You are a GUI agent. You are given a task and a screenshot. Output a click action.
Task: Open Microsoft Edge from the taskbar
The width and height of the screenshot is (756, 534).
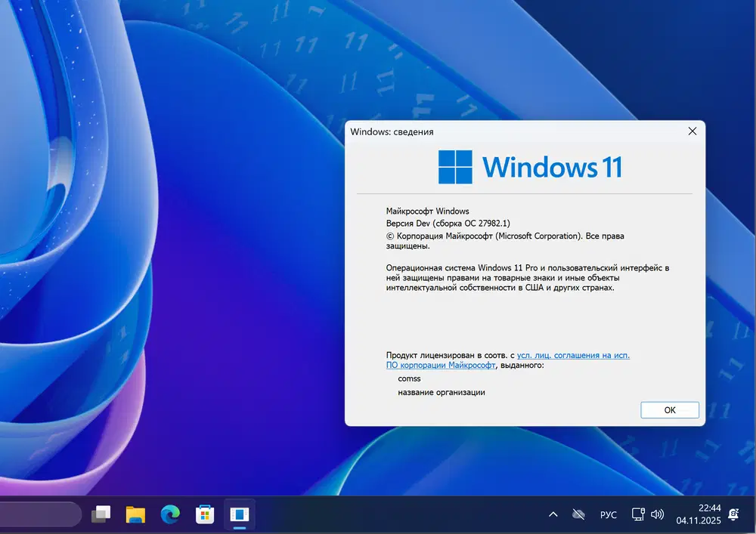coord(169,514)
